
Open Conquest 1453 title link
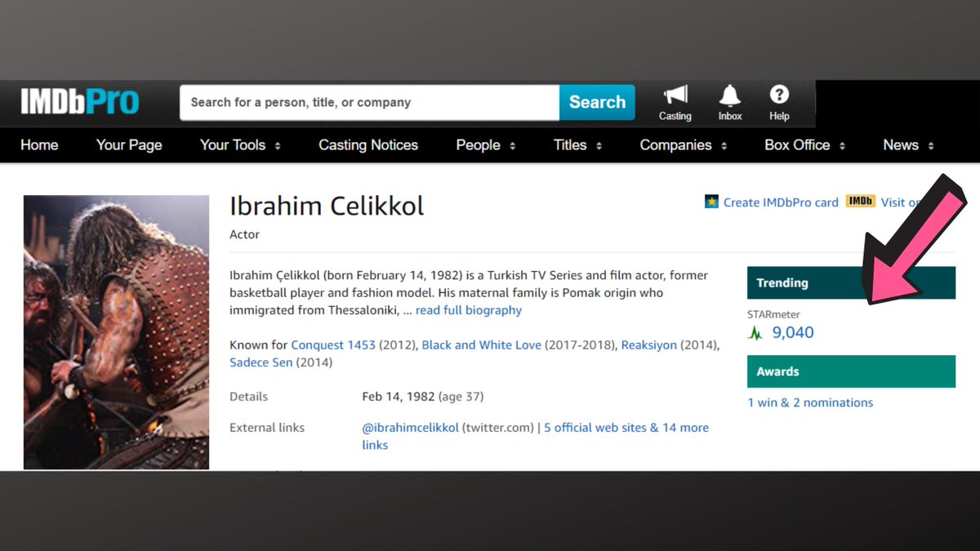333,344
